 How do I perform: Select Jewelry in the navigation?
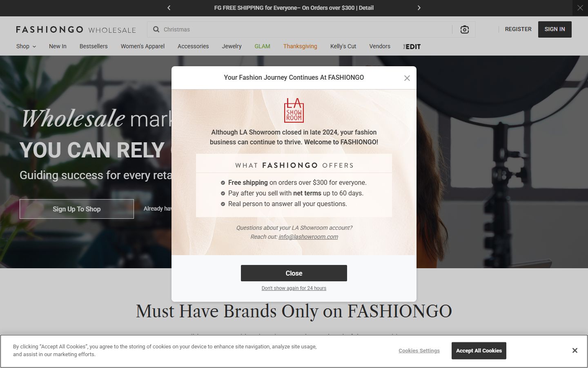[x=232, y=46]
